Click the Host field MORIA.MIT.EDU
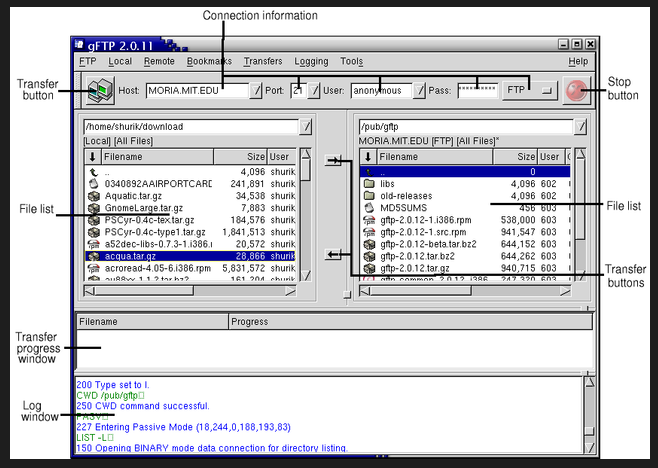The height and width of the screenshot is (468, 658). pyautogui.click(x=198, y=91)
